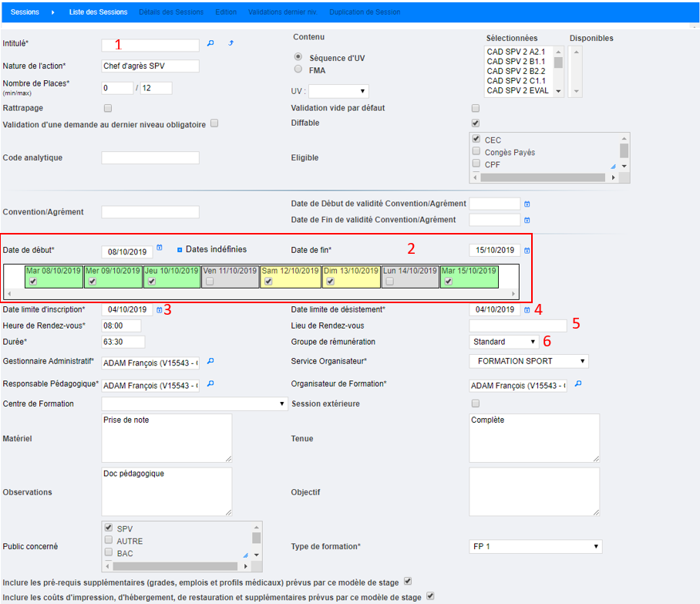Click the Lieu de Rendez-vous input field
This screenshot has width=700, height=604.
tap(517, 326)
